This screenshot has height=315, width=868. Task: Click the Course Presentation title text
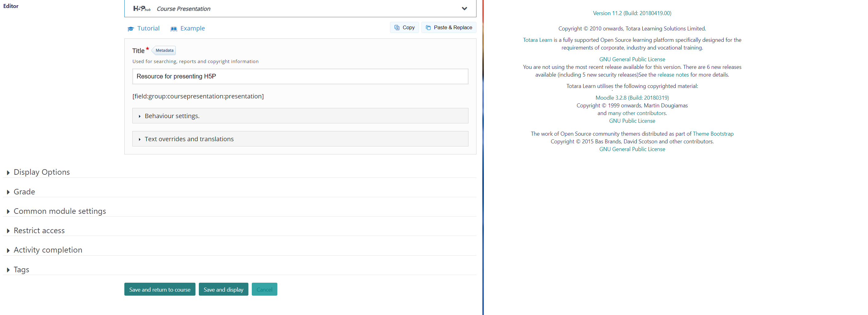pos(183,9)
